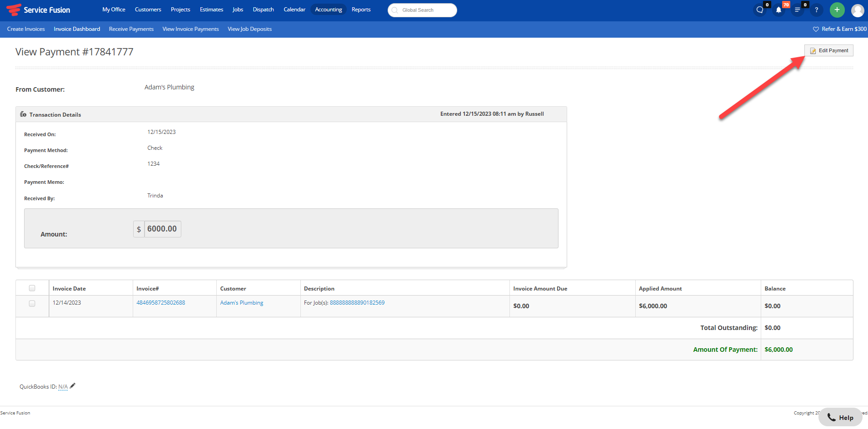The image size is (868, 429).
Task: Click the Global Search field
Action: point(422,10)
